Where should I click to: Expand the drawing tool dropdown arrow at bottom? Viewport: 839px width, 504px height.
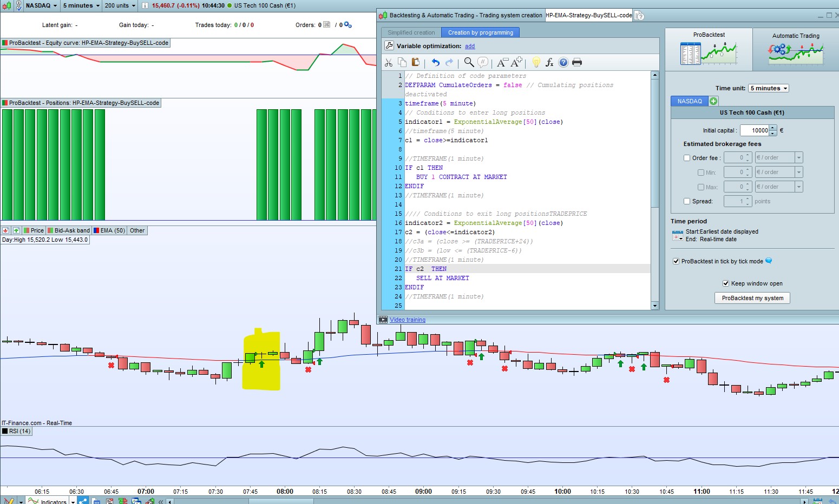tap(21, 501)
